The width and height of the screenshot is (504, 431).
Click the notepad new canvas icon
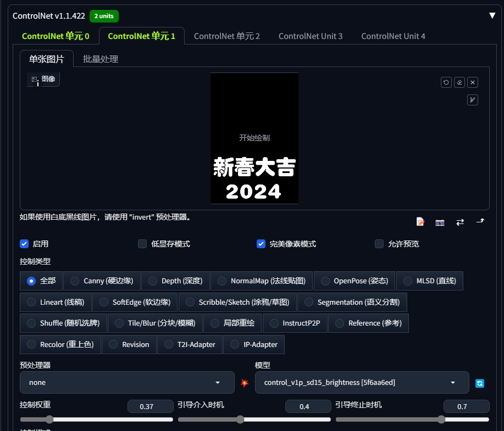[x=420, y=222]
